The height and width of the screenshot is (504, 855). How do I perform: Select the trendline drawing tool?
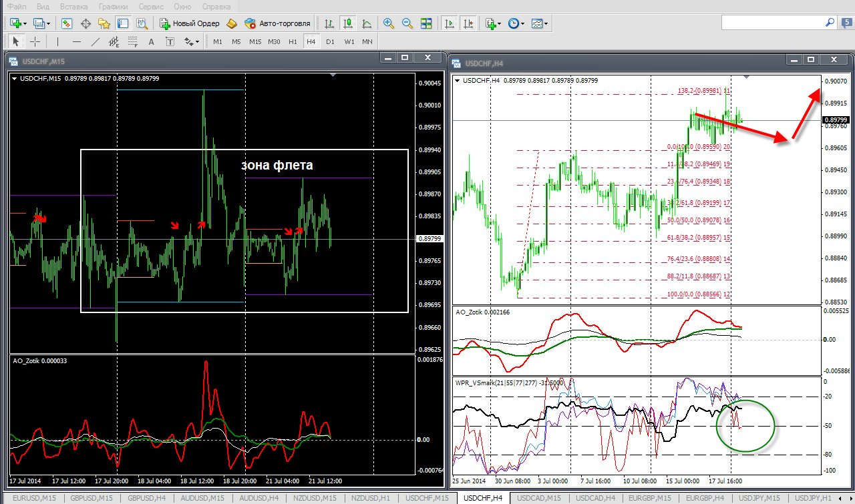(96, 41)
